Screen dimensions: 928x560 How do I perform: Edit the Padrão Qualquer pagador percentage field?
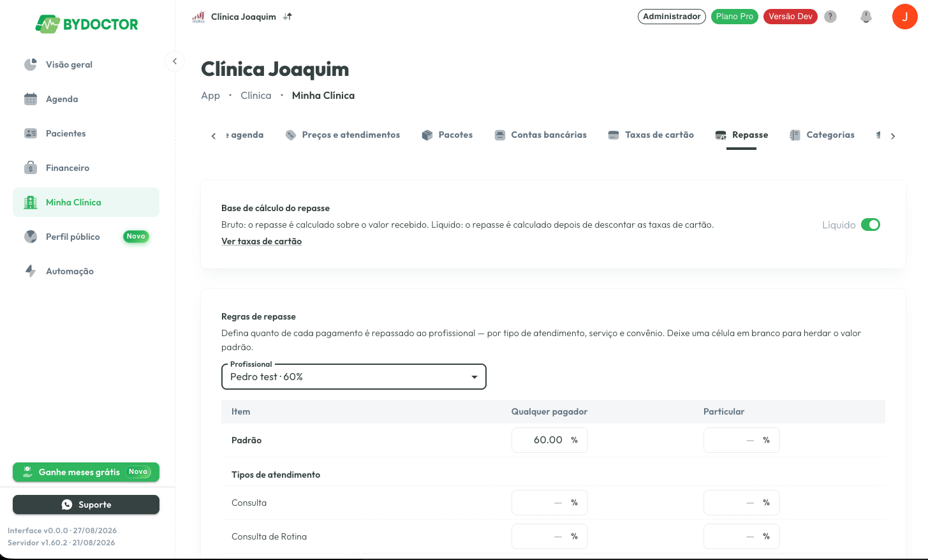pos(550,440)
